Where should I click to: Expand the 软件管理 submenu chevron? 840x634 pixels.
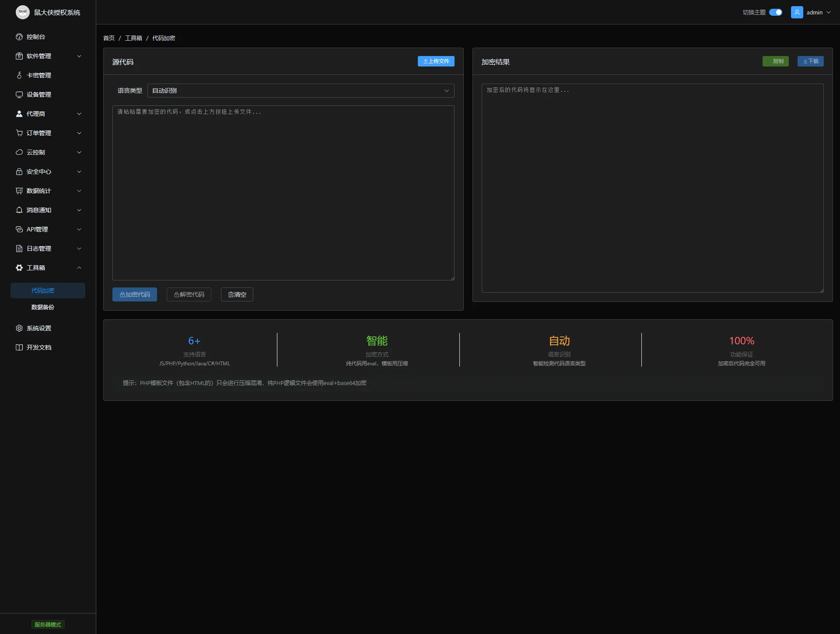coord(79,56)
